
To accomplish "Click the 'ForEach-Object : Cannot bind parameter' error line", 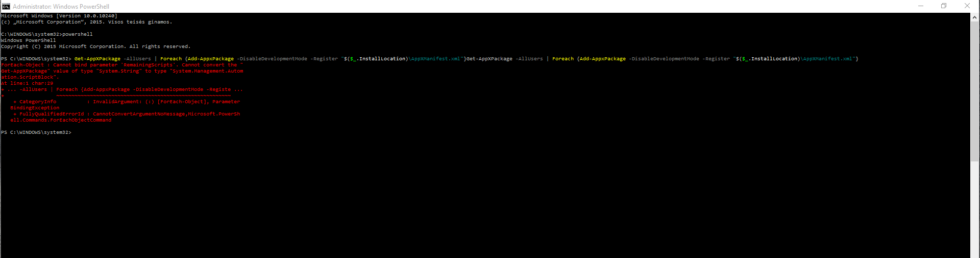I will (x=122, y=65).
